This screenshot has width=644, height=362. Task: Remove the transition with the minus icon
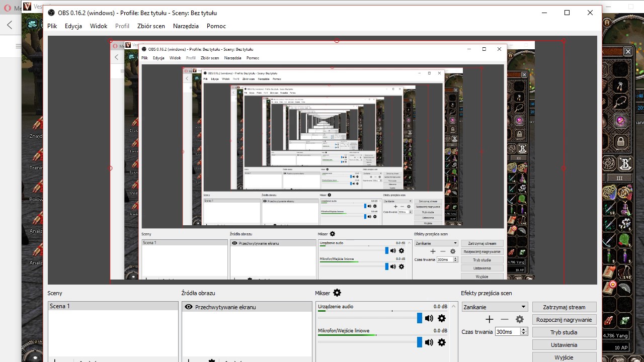(505, 319)
